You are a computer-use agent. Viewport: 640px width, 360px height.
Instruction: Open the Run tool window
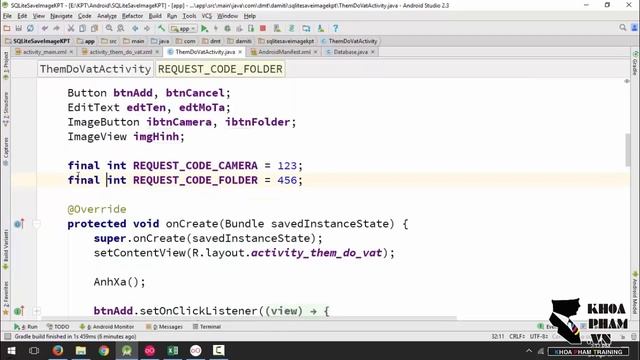[x=25, y=327]
